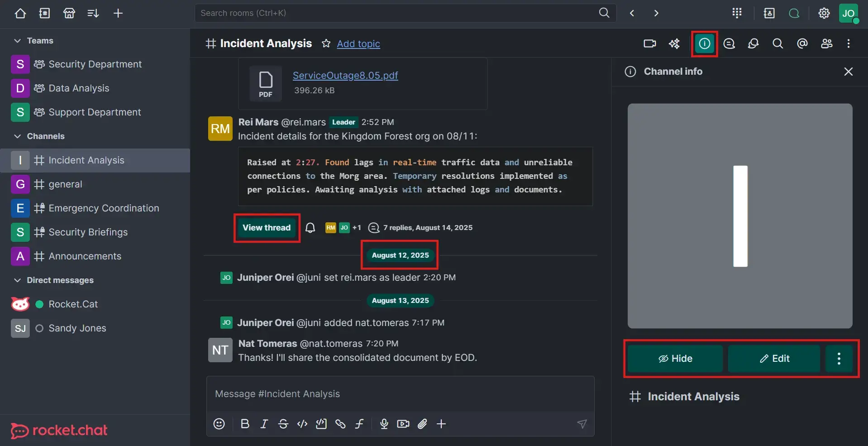Toggle bold formatting in composer

point(245,424)
